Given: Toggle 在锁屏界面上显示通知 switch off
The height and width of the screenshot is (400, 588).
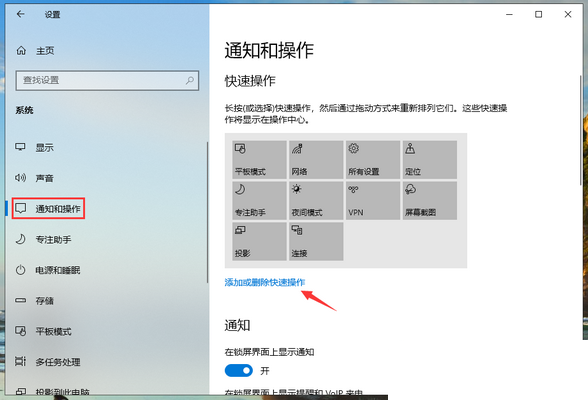Looking at the screenshot, I should 239,371.
